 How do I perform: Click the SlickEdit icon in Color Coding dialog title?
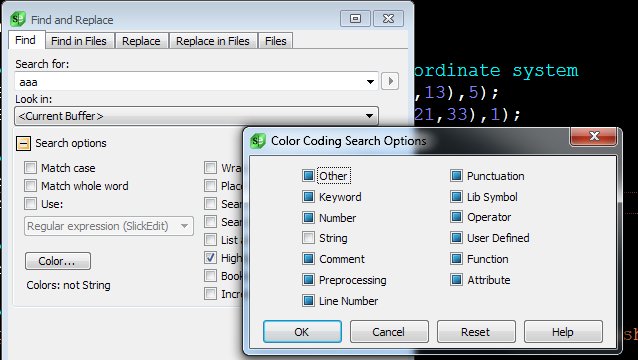[258, 141]
